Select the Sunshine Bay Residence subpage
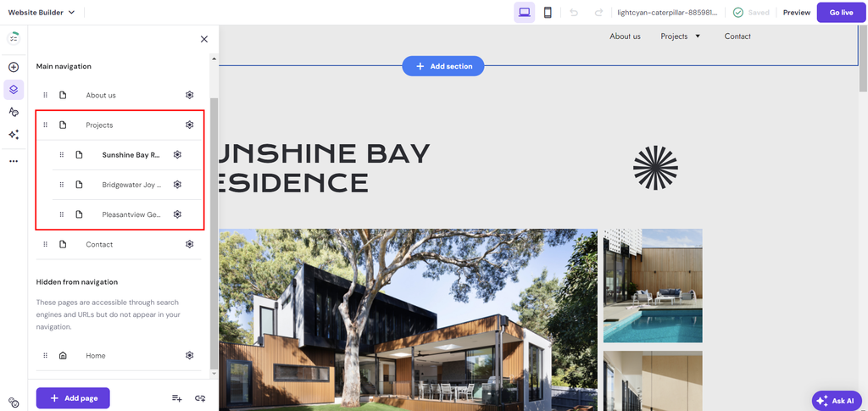868x411 pixels. click(131, 155)
